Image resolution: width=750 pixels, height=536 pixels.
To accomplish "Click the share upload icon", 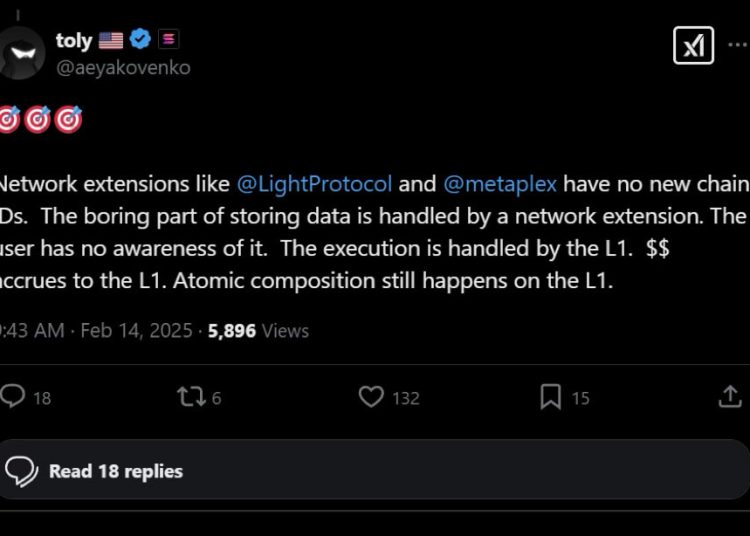I will (x=729, y=397).
